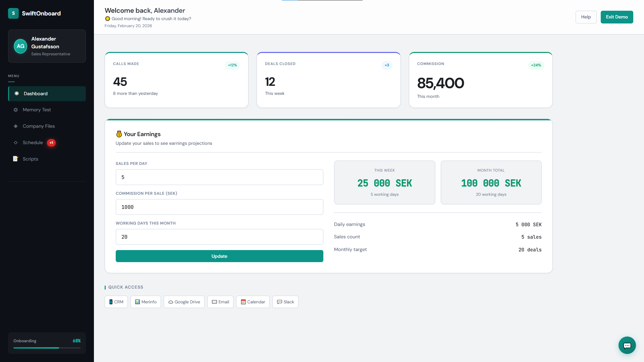Click the Schedule +1 notification badge
Image resolution: width=644 pixels, height=362 pixels.
(x=51, y=143)
